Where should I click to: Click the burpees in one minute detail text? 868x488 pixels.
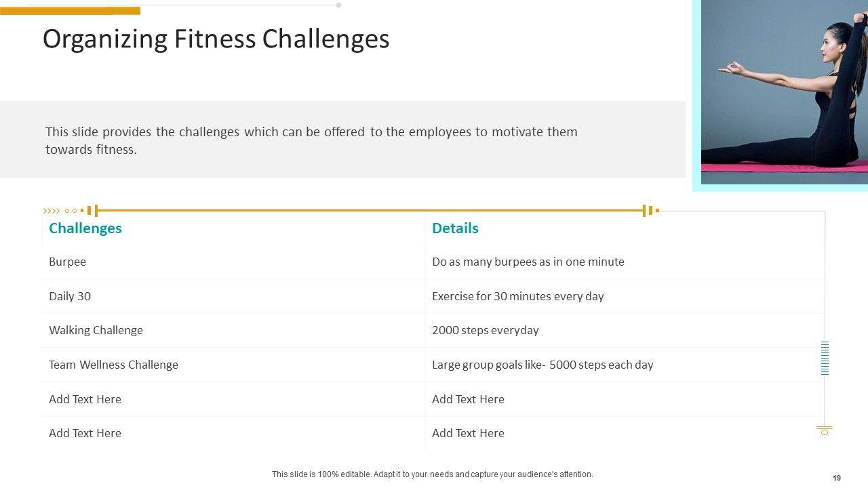click(x=528, y=262)
